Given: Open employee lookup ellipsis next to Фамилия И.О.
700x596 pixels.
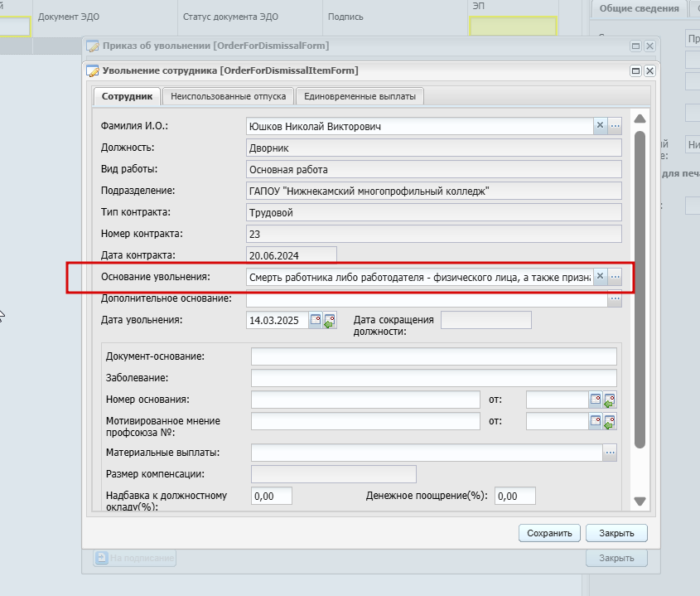Looking at the screenshot, I should [615, 126].
